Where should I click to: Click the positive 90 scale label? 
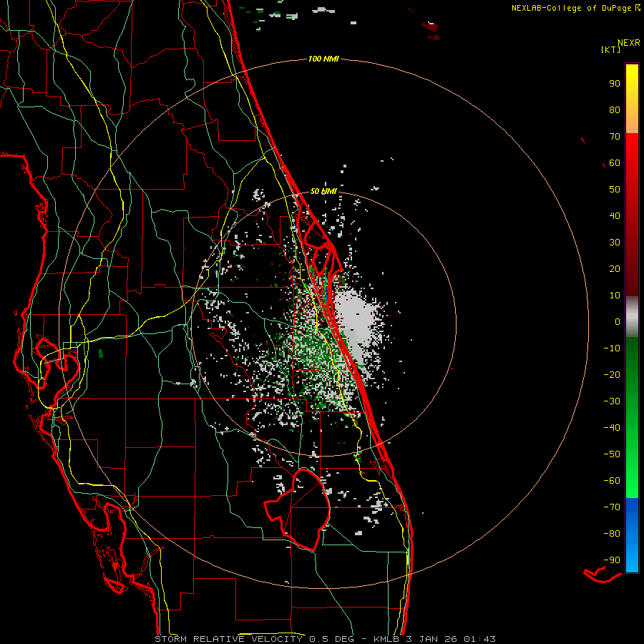[615, 84]
